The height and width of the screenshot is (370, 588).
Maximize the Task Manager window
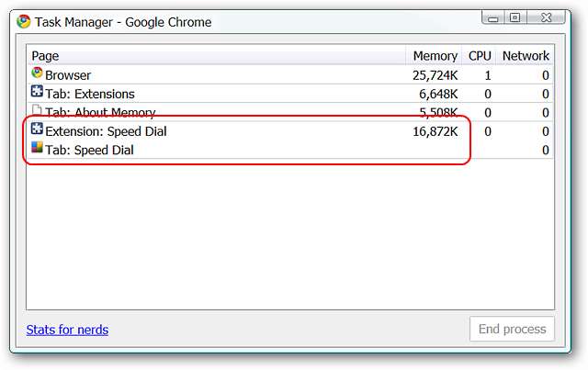514,17
